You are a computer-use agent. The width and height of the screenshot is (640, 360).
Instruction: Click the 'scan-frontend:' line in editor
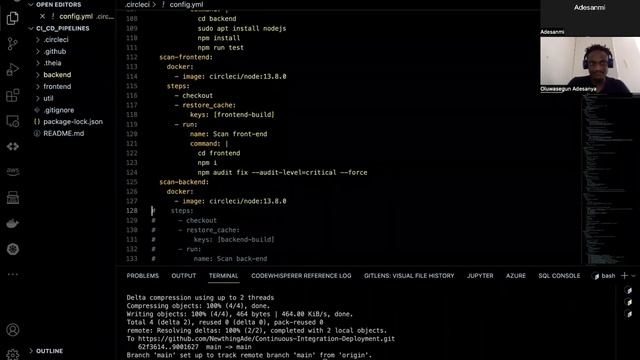click(x=186, y=57)
